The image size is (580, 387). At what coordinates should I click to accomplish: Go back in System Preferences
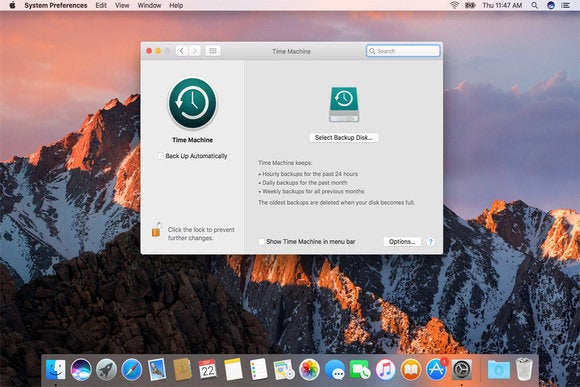point(182,51)
